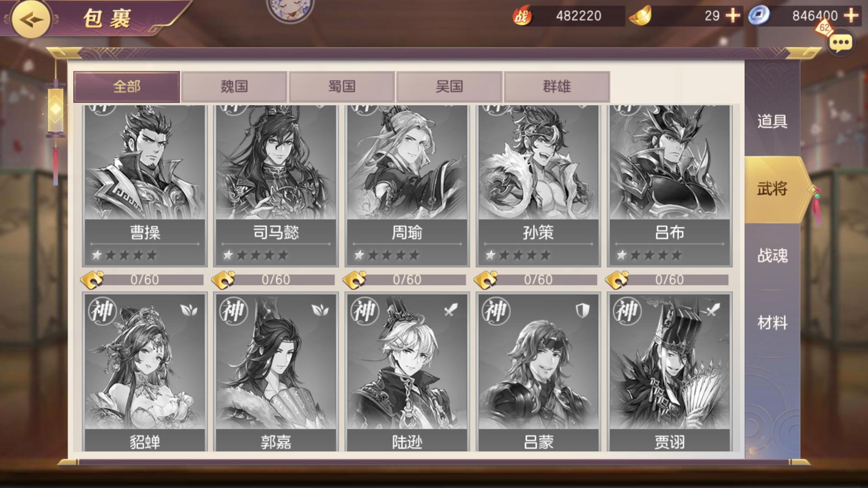Switch to the 吴国 tab
The image size is (868, 488).
pyautogui.click(x=449, y=87)
